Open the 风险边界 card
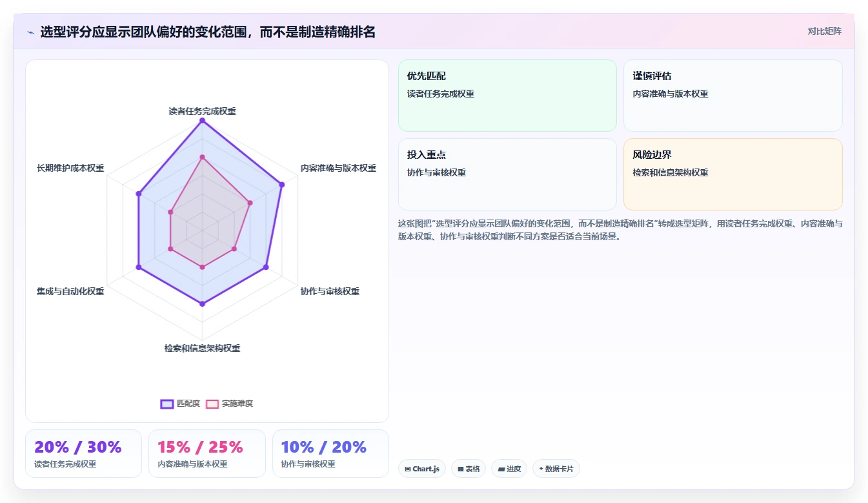 [x=732, y=174]
